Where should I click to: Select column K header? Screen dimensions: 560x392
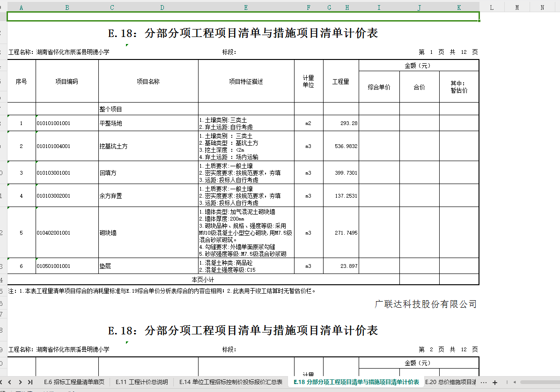click(x=459, y=7)
